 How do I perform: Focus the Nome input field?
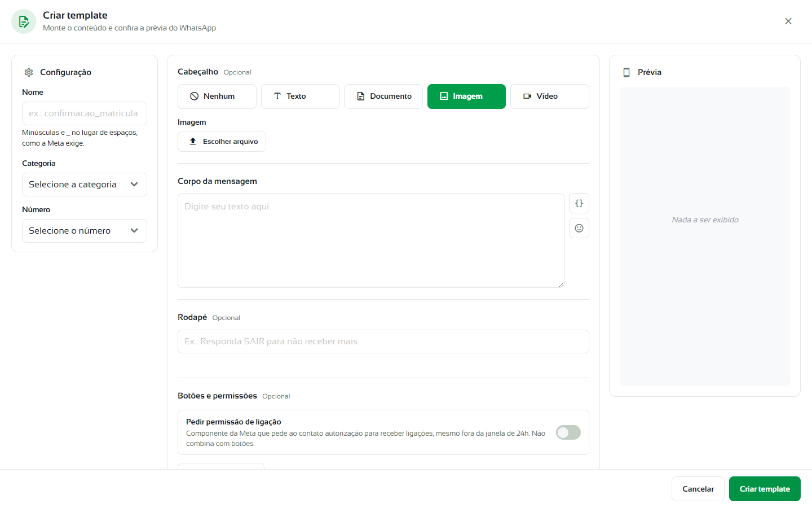85,113
